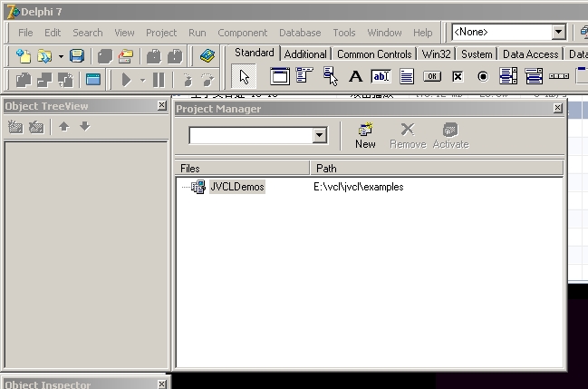
Task: Open the Component menu
Action: pyautogui.click(x=242, y=33)
